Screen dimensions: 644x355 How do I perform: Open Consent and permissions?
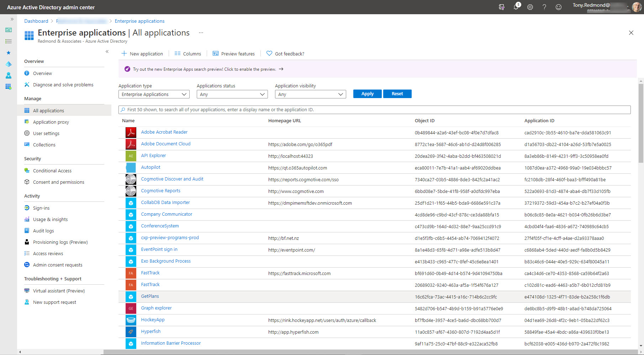click(59, 182)
